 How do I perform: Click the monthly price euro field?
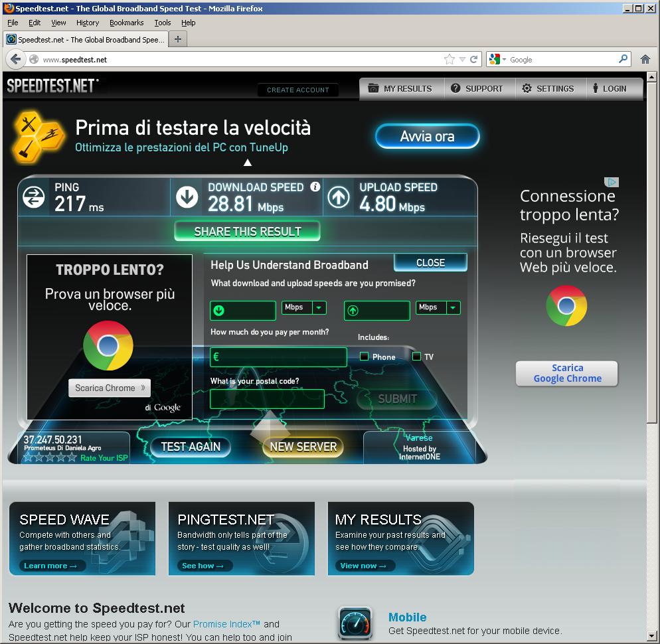tap(278, 357)
